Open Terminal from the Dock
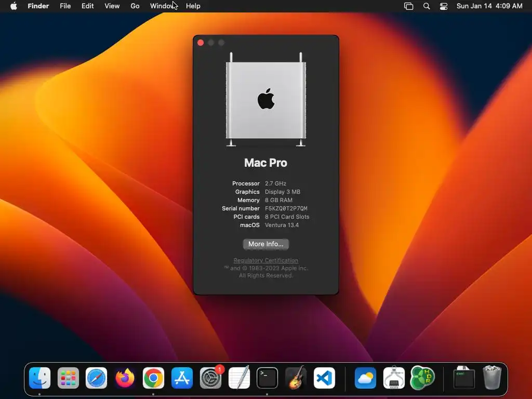The width and height of the screenshot is (532, 399). pos(267,378)
